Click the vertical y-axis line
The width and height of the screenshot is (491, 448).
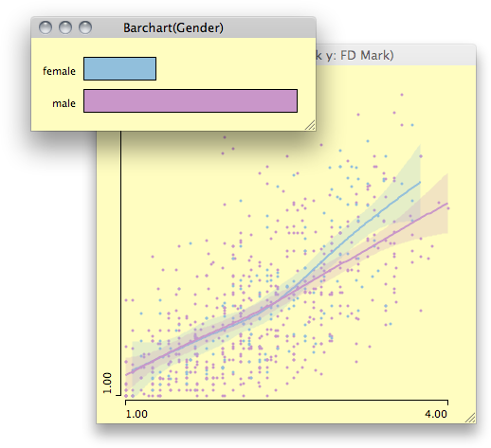120,262
